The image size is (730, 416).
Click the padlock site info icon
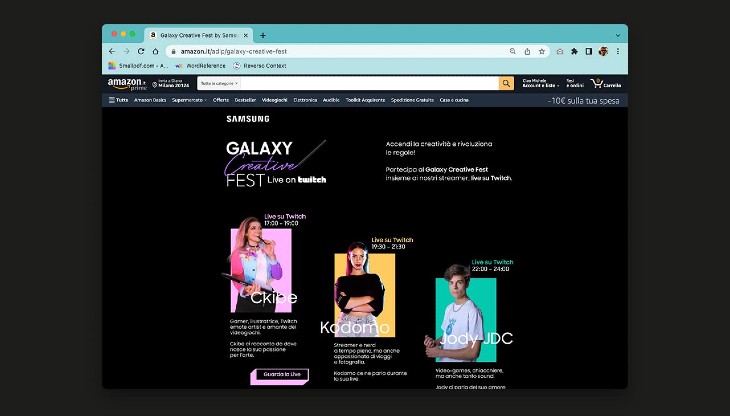174,52
